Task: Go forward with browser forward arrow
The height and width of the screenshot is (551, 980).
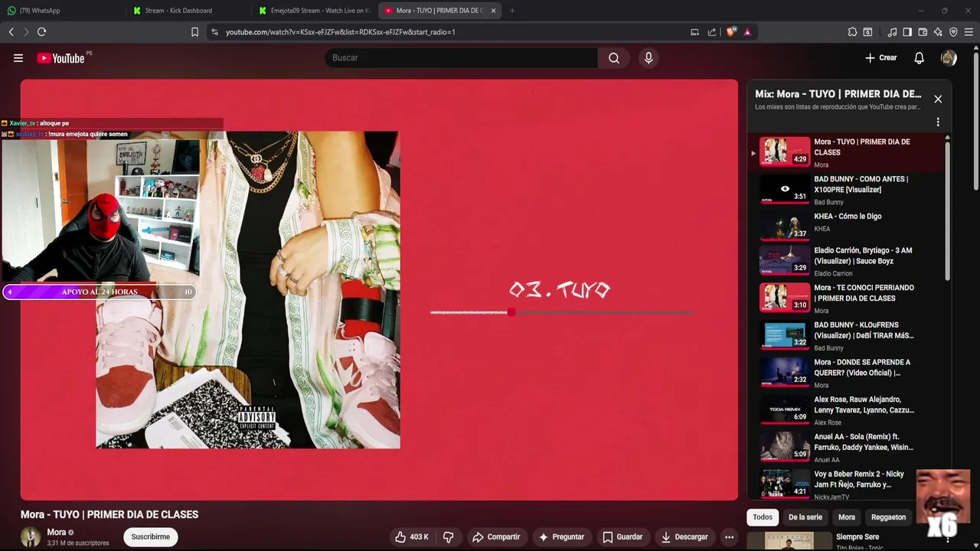Action: (x=26, y=32)
